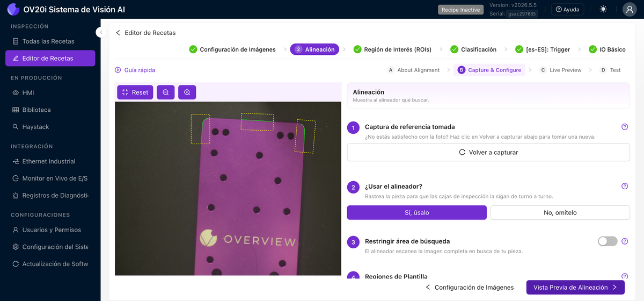Click the serial number gsac297085

(522, 14)
